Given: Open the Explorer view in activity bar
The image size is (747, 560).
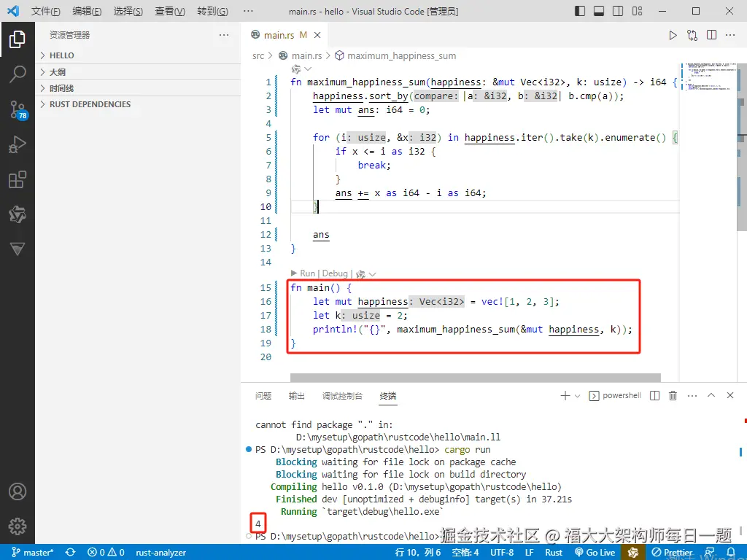Looking at the screenshot, I should tap(18, 39).
